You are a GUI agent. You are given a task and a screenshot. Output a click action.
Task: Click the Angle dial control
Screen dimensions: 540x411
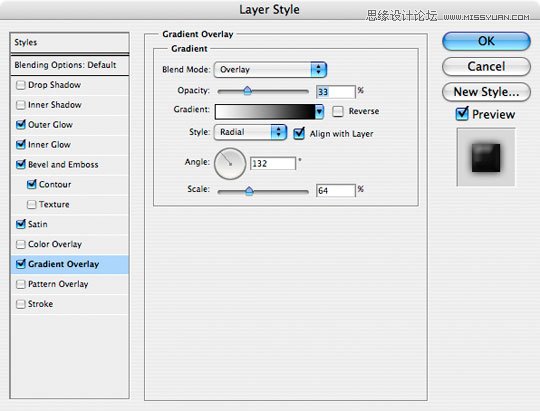[x=230, y=164]
